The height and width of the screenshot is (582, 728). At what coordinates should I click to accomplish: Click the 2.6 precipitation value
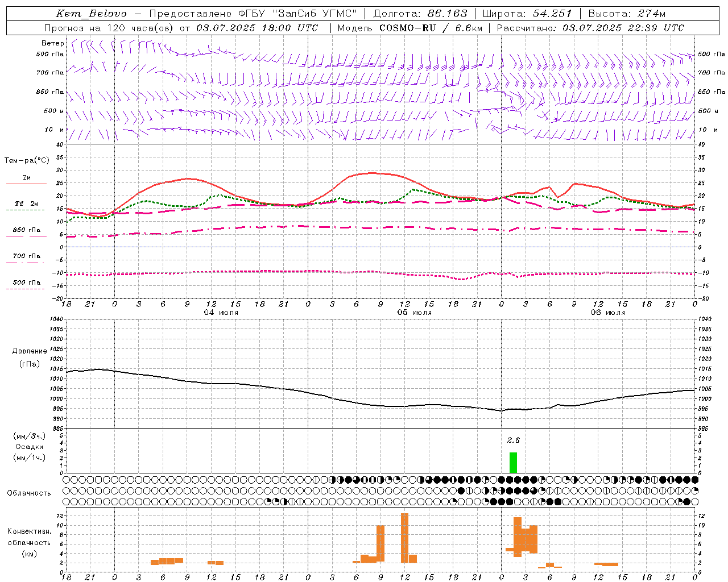pos(514,440)
